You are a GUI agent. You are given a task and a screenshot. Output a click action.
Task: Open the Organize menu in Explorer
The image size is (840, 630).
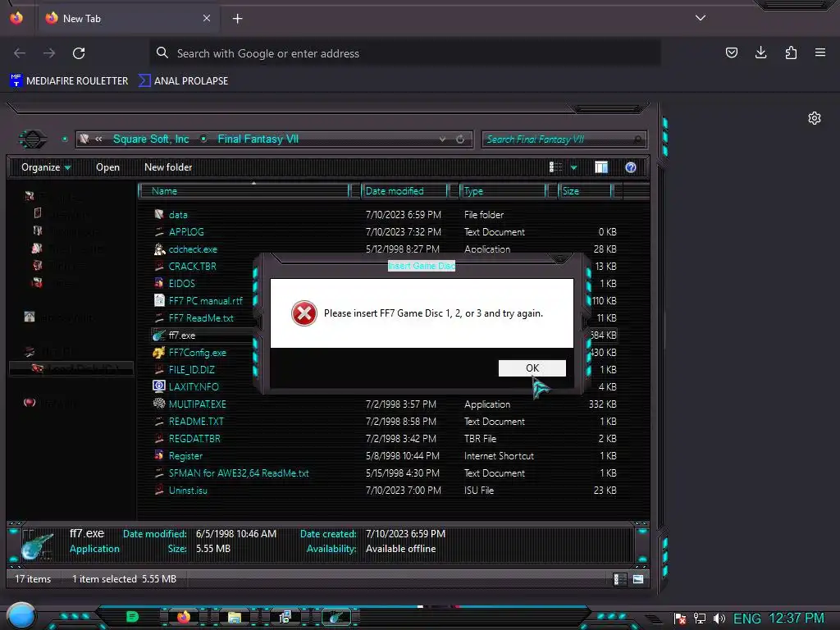(x=46, y=167)
